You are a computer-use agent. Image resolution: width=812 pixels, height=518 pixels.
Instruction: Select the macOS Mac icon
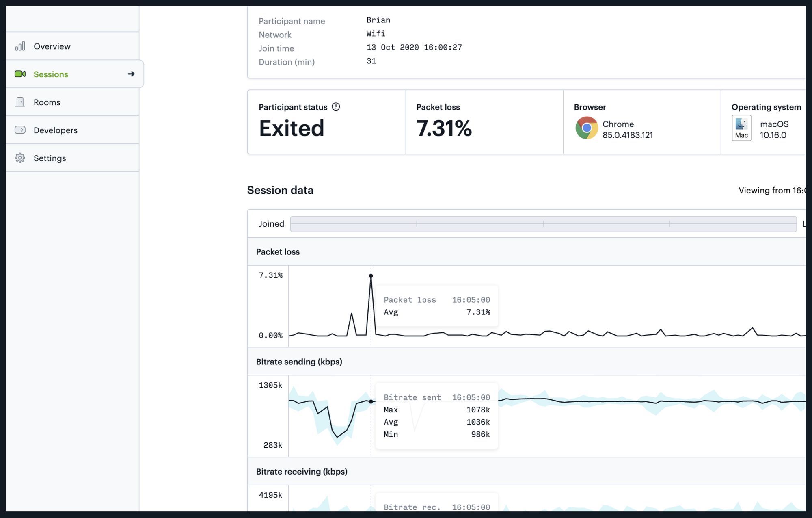pyautogui.click(x=741, y=128)
